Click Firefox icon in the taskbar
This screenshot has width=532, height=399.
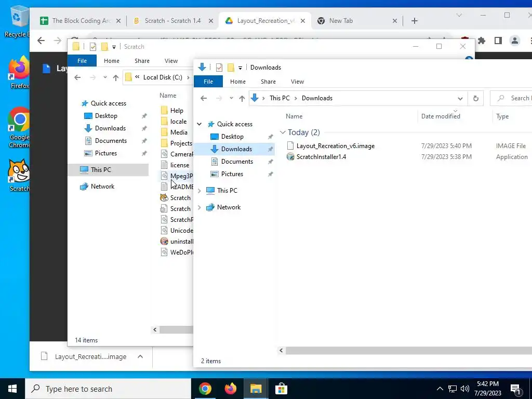[230, 389]
